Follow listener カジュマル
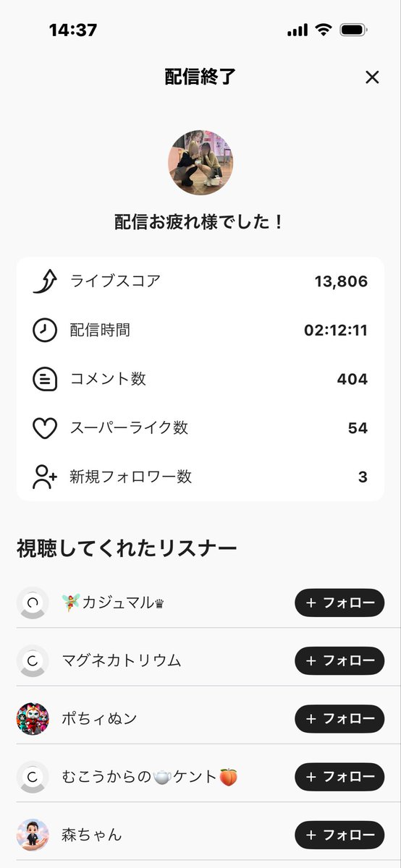This screenshot has height=868, width=401. pos(339,603)
